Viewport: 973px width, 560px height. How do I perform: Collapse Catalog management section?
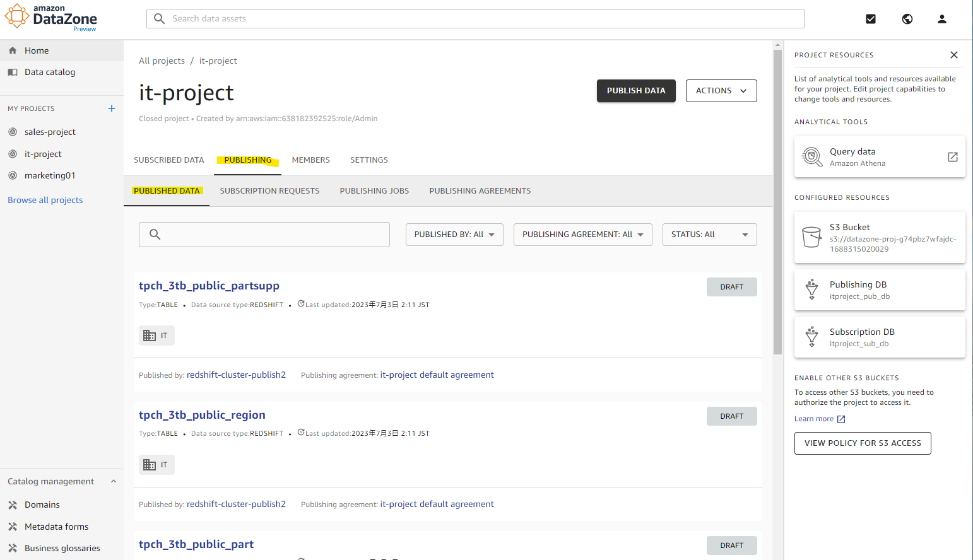(114, 481)
